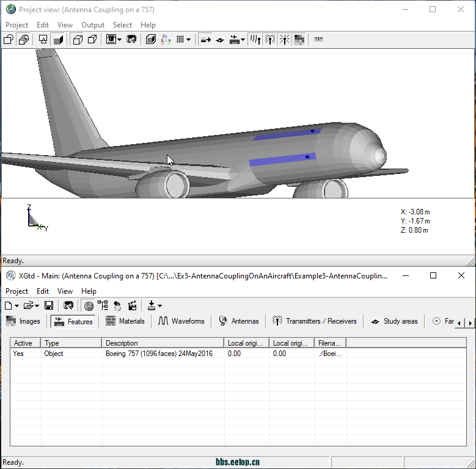Toggle the transmitter antenna display icon
The width and height of the screenshot is (476, 469).
point(270,40)
